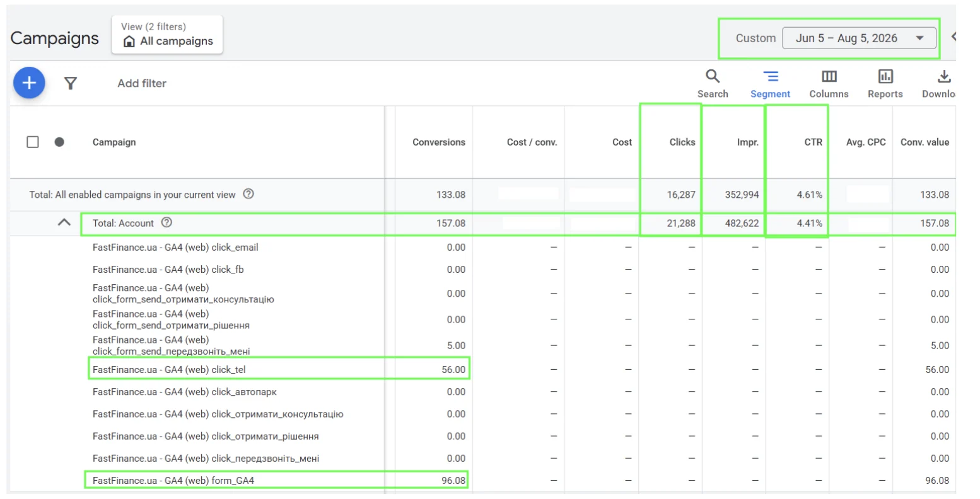Select the click_отримати_рішення row

pos(482,436)
